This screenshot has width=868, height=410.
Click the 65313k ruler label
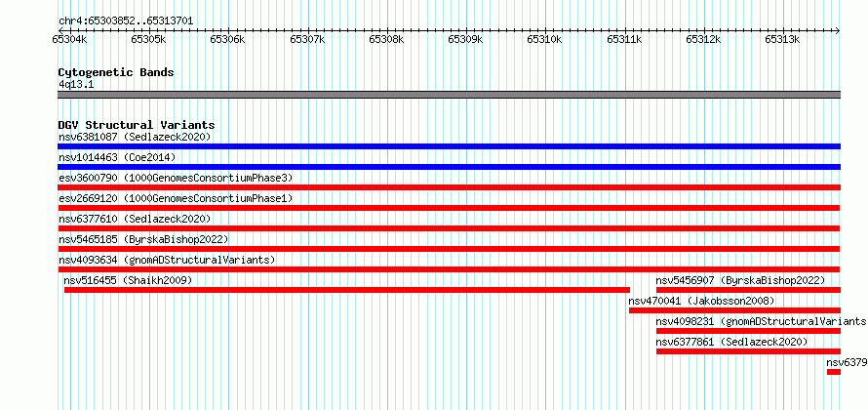(x=783, y=39)
